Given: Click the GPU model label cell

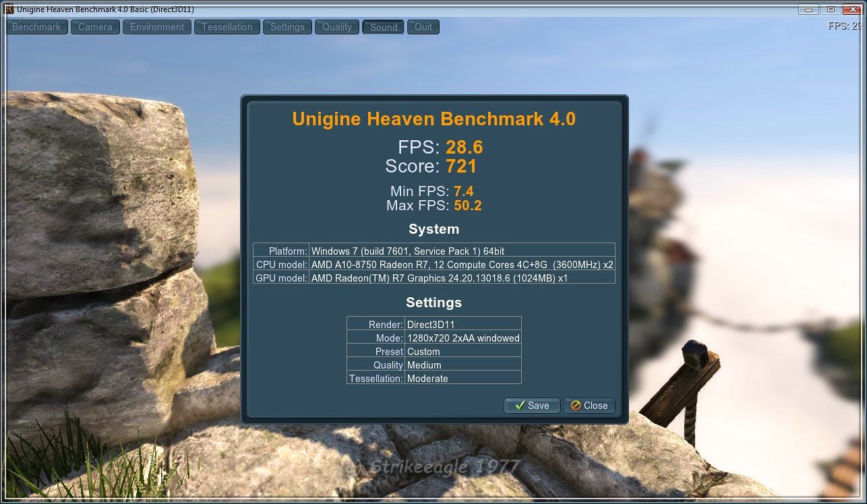Looking at the screenshot, I should coord(281,278).
